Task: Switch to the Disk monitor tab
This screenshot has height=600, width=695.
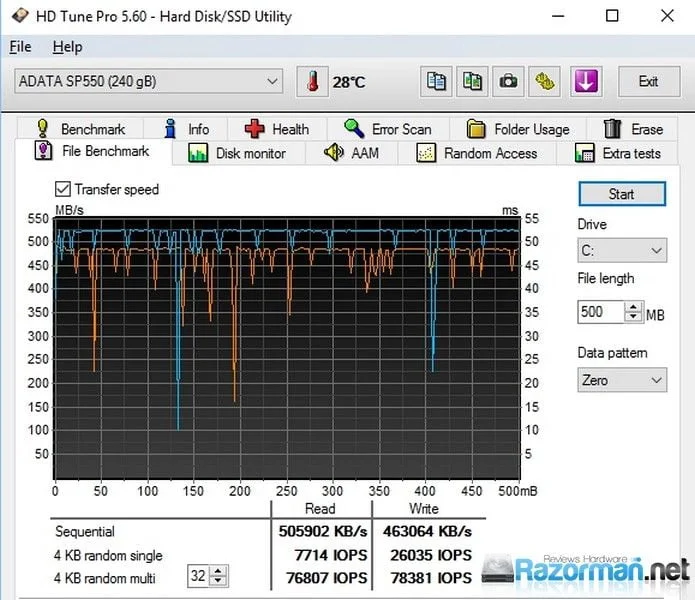Action: point(238,153)
